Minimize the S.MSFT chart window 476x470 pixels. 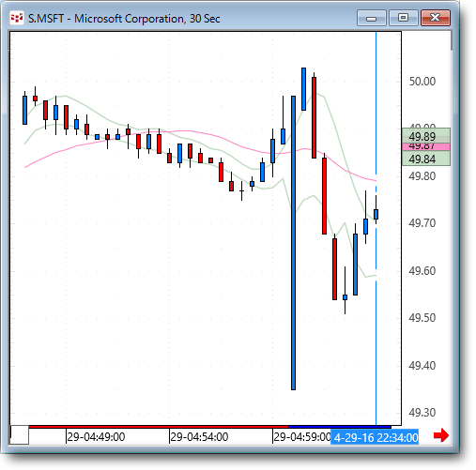[x=371, y=18]
